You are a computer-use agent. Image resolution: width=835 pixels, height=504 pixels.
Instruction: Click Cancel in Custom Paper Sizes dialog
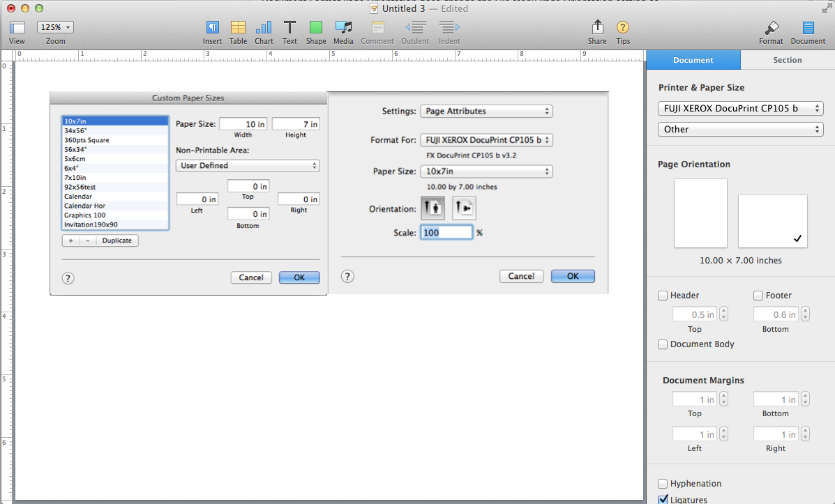251,277
